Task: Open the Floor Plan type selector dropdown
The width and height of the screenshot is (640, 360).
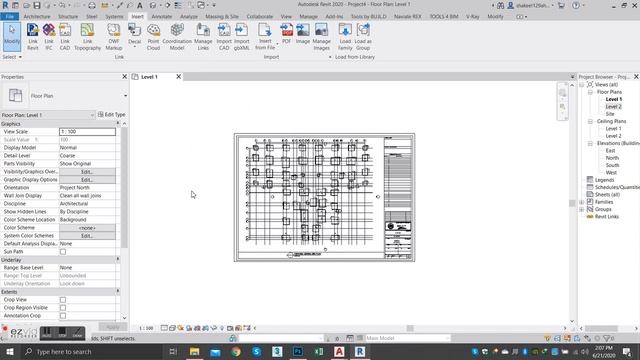Action: pyautogui.click(x=125, y=96)
